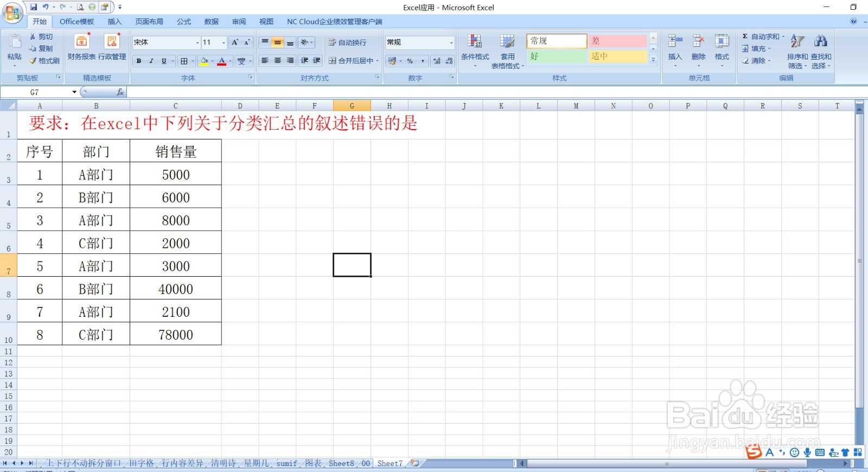Select the 好 cell style

point(556,56)
